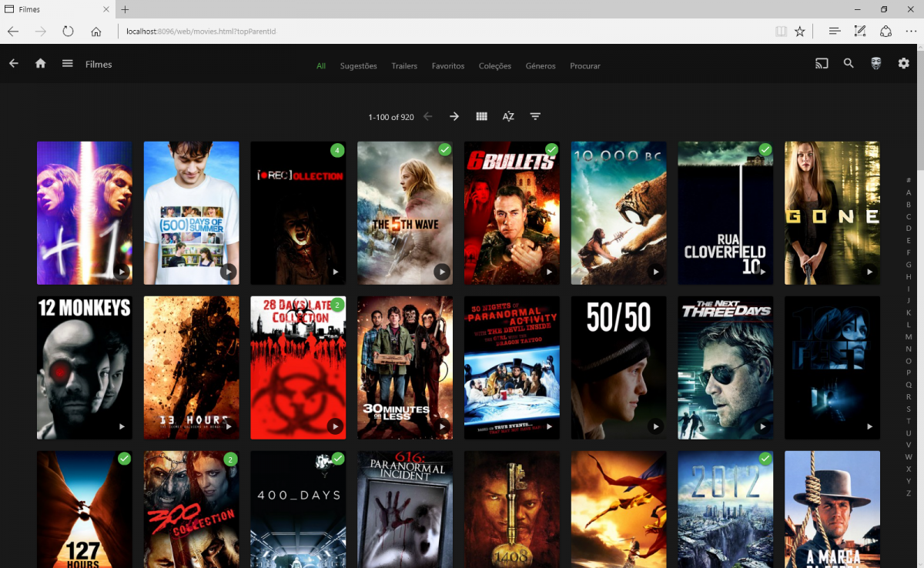The width and height of the screenshot is (924, 568).
Task: Select the All tab
Action: tap(321, 66)
